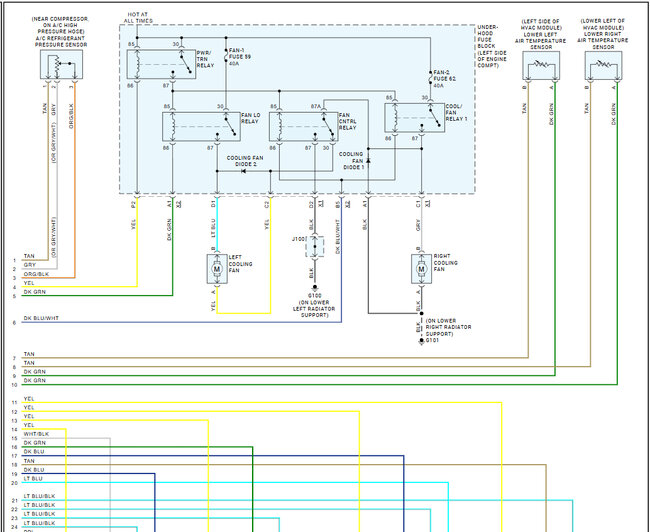
Task: Click the 'B5' connector pin label
Action: pos(338,204)
